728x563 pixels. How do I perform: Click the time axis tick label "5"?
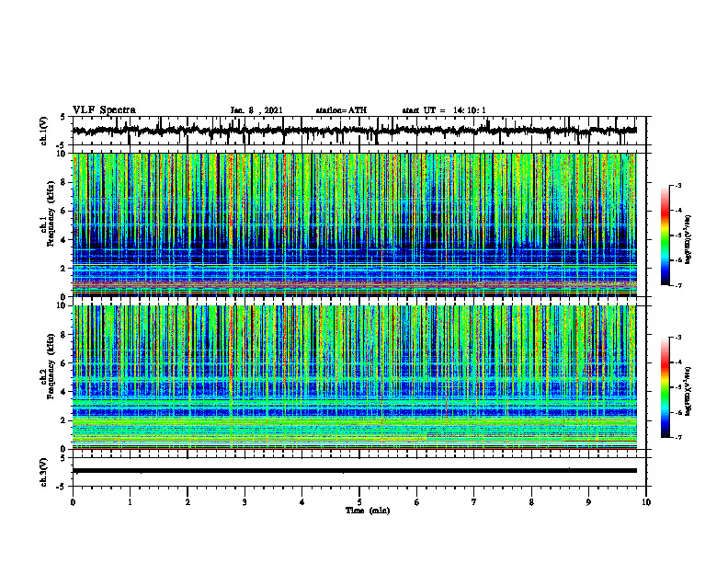click(x=359, y=502)
